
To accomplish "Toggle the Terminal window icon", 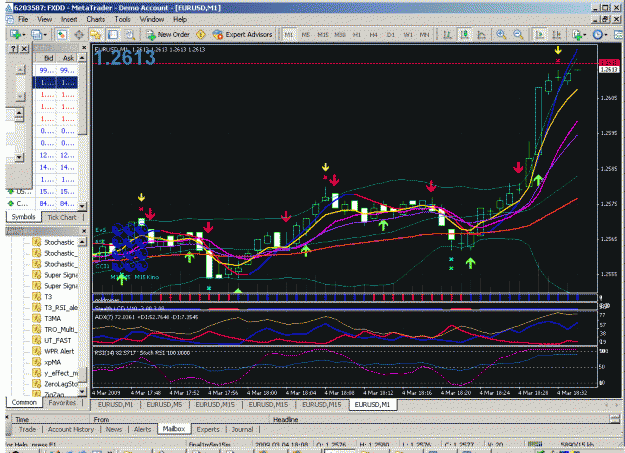I will tap(113, 35).
